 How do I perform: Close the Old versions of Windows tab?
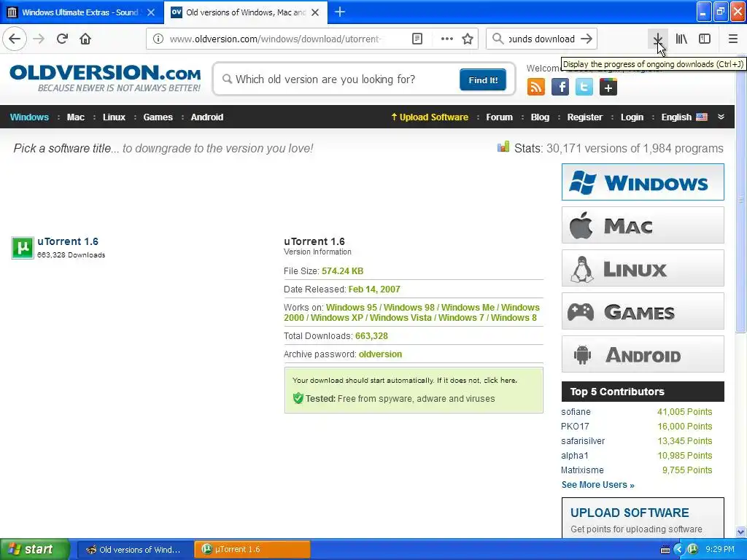315,12
